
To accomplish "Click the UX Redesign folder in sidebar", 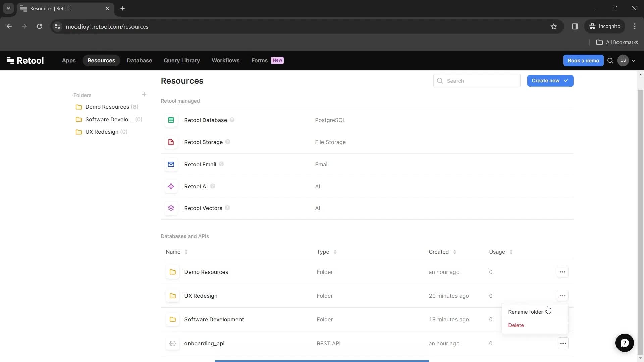I will click(x=102, y=132).
